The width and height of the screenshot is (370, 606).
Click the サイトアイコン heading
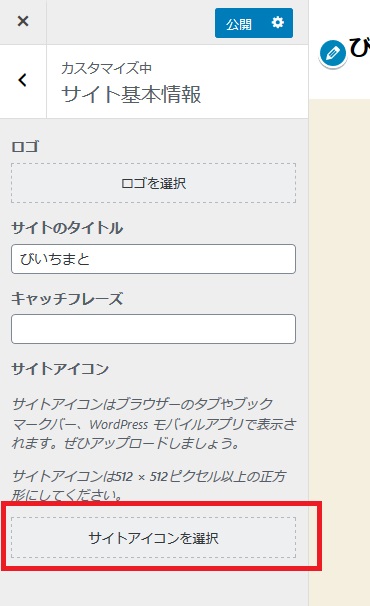[60, 369]
